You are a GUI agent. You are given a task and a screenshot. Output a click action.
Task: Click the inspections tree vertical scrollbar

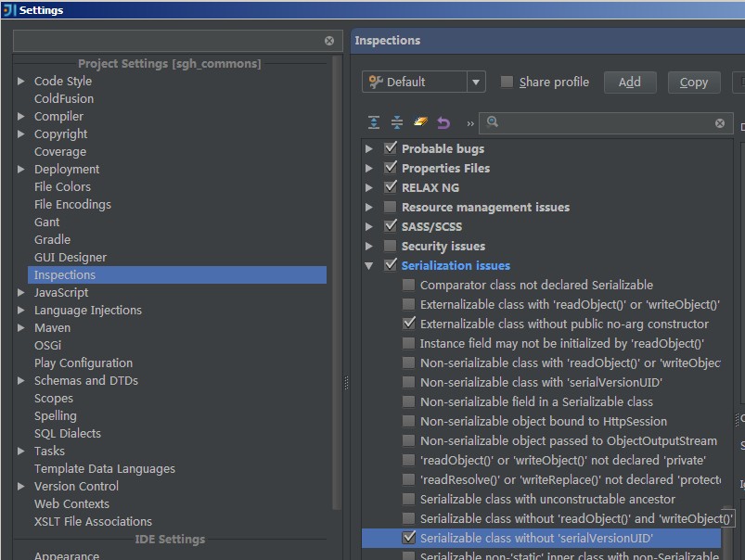[726, 533]
